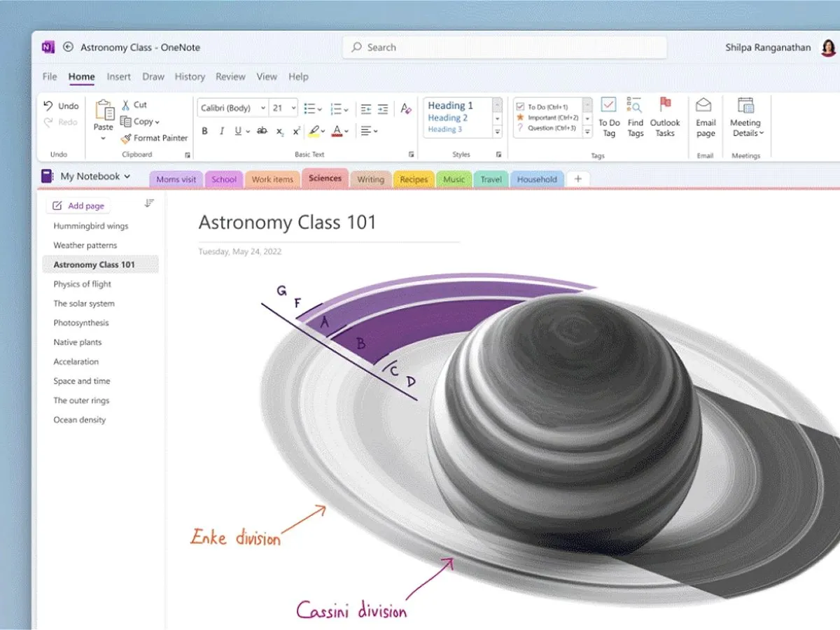Toggle underline formatting

pos(238,131)
